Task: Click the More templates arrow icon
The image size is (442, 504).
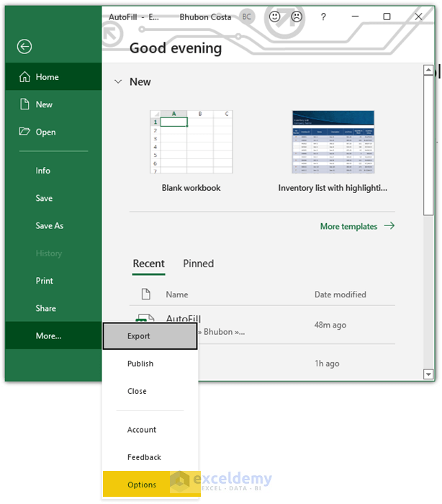Action: pos(389,225)
